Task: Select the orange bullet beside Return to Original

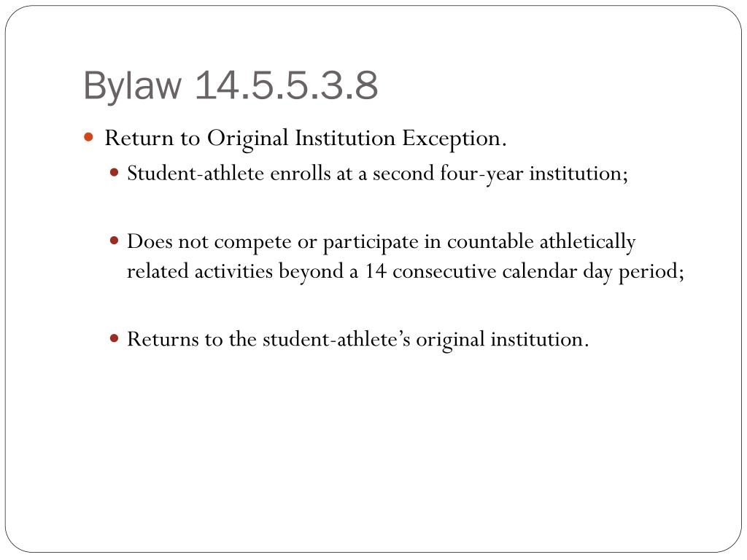Action: pos(88,138)
